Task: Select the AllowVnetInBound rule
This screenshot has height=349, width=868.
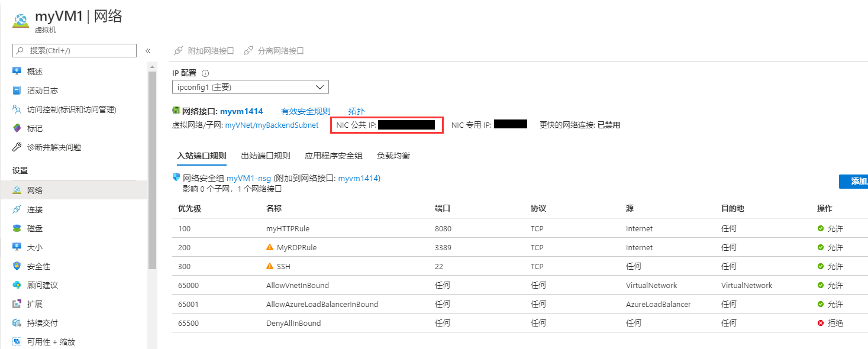Action: tap(298, 285)
